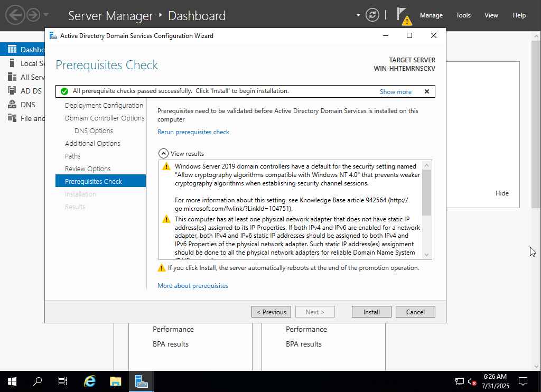Image resolution: width=541 pixels, height=392 pixels.
Task: Open File Explorer from the taskbar
Action: (x=116, y=381)
